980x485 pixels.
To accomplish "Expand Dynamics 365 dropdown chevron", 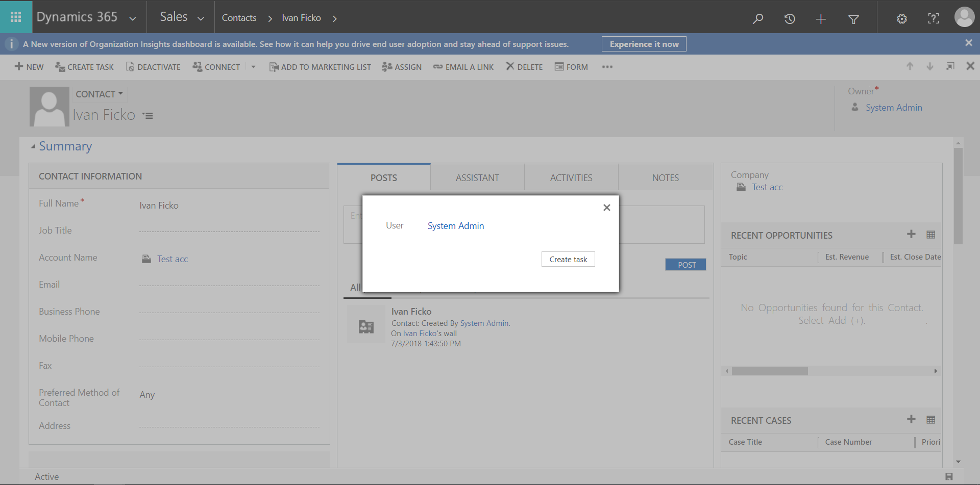I will click(x=133, y=19).
